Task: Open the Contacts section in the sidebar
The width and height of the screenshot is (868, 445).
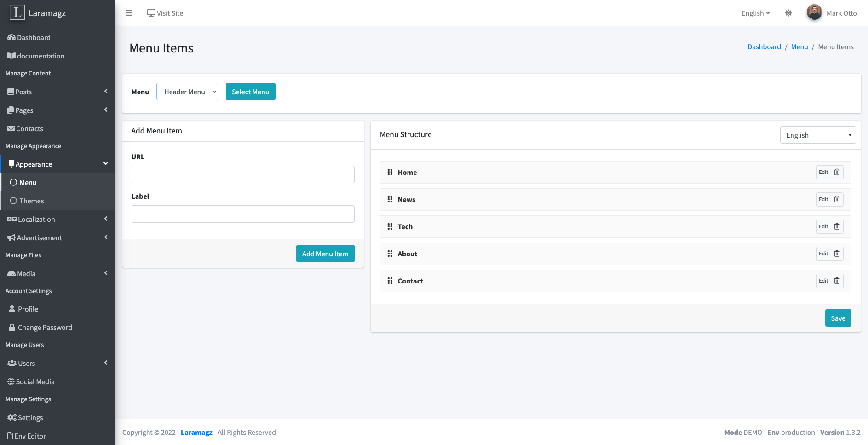Action: [x=29, y=128]
